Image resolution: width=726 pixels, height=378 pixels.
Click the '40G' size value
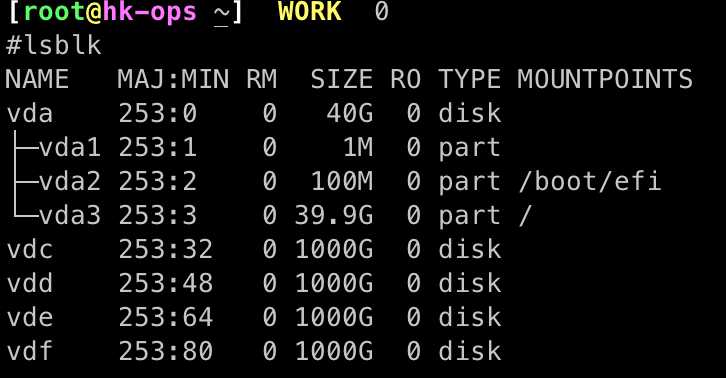(x=350, y=113)
